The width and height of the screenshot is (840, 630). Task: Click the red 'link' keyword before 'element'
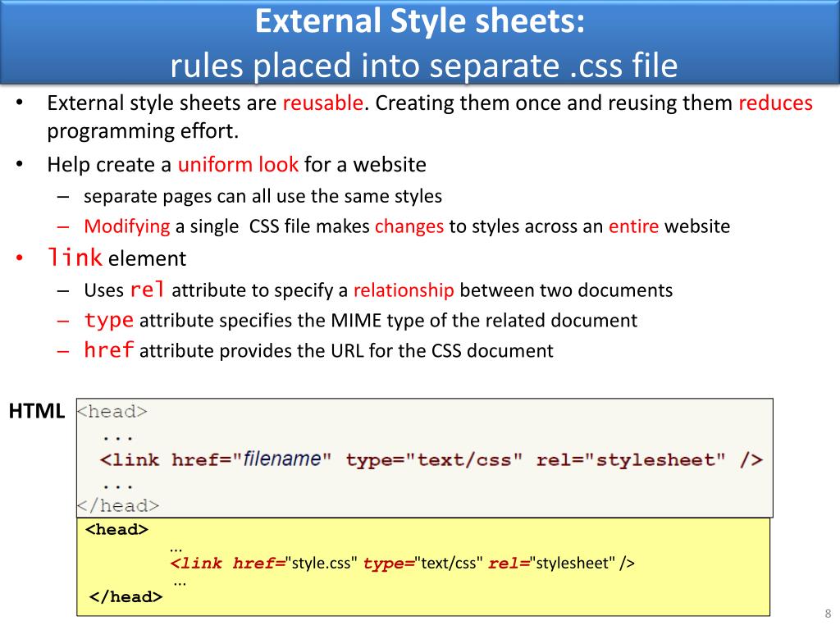75,258
